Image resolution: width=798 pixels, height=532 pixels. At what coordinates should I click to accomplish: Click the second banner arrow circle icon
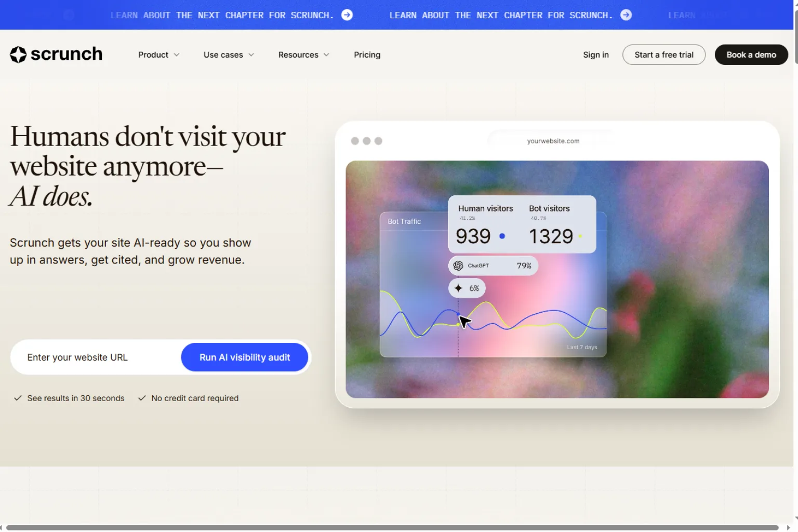[626, 15]
